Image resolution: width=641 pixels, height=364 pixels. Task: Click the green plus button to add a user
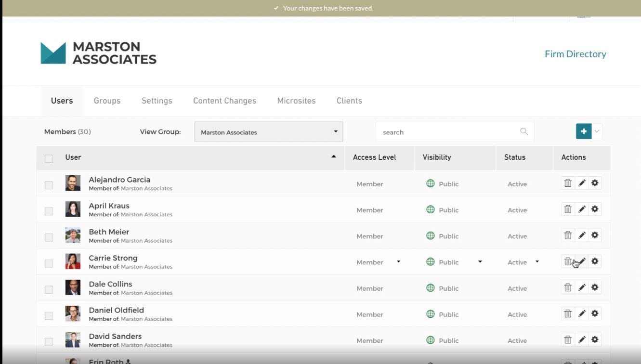tap(583, 131)
